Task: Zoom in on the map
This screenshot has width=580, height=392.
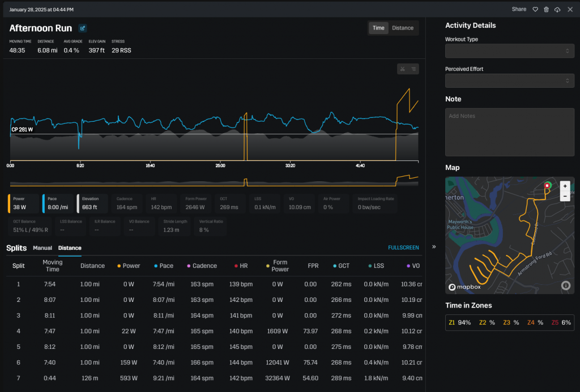Action: point(565,186)
